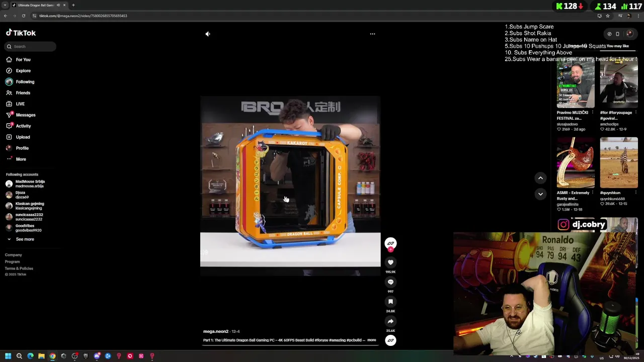Bookmark this page star icon
644x362 pixels.
tap(608, 16)
